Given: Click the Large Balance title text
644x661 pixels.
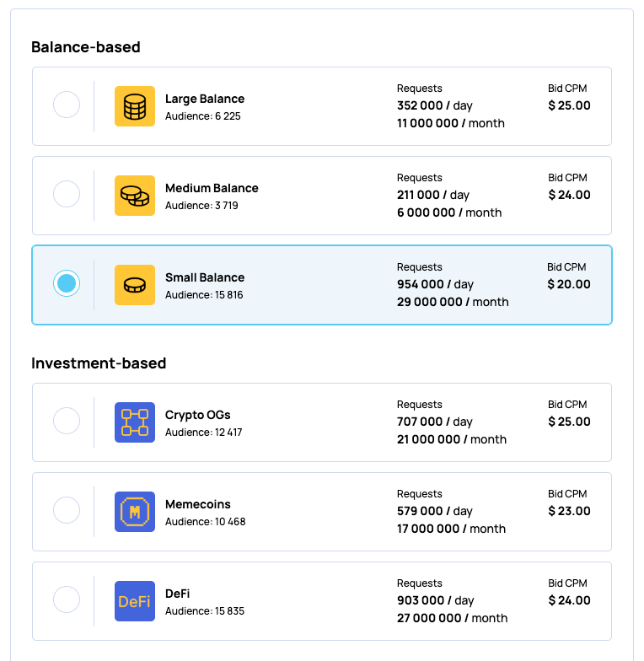Looking at the screenshot, I should [205, 99].
